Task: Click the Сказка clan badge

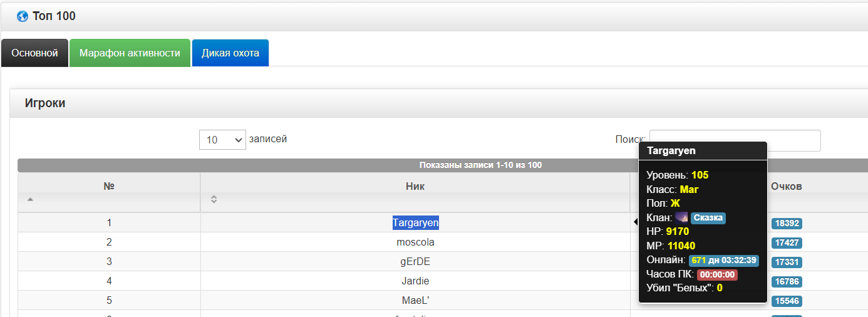Action: pos(708,218)
